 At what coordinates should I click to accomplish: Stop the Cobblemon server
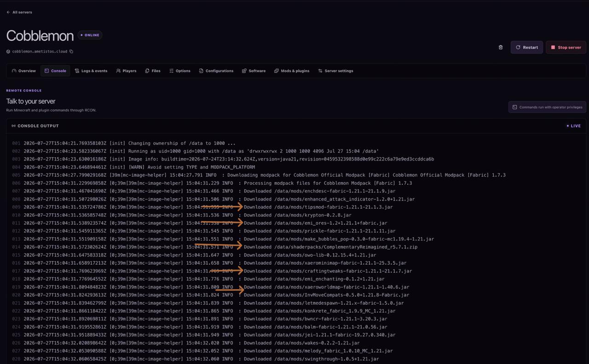tap(566, 47)
